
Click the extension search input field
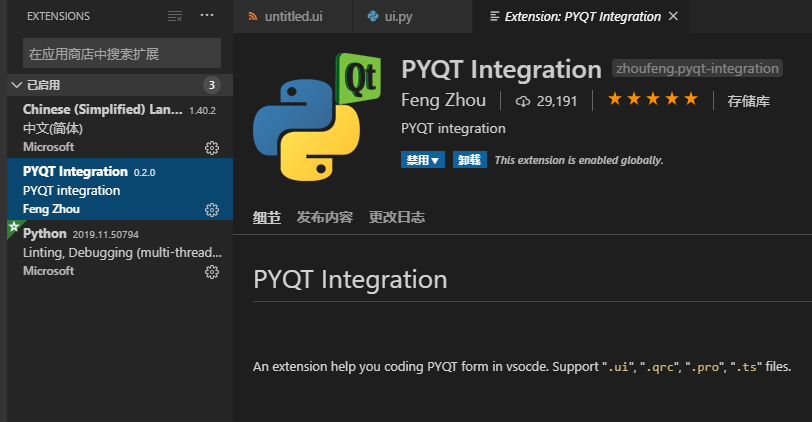point(121,53)
